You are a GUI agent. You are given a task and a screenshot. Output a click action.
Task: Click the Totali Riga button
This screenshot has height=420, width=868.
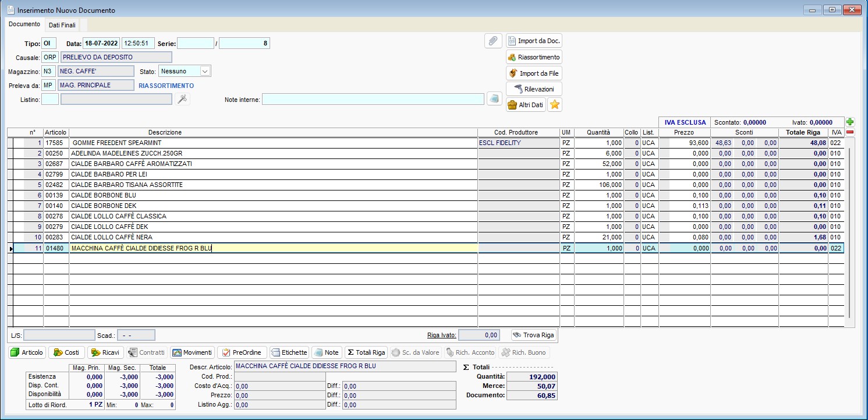click(x=366, y=352)
